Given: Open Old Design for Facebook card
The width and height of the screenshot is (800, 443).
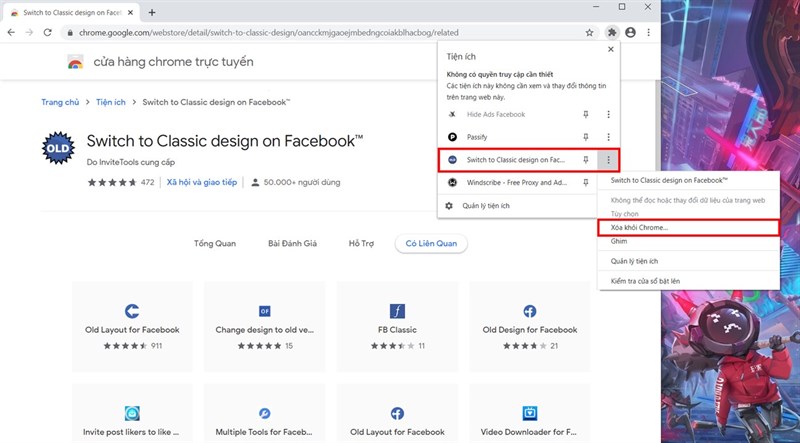Looking at the screenshot, I should (x=530, y=327).
